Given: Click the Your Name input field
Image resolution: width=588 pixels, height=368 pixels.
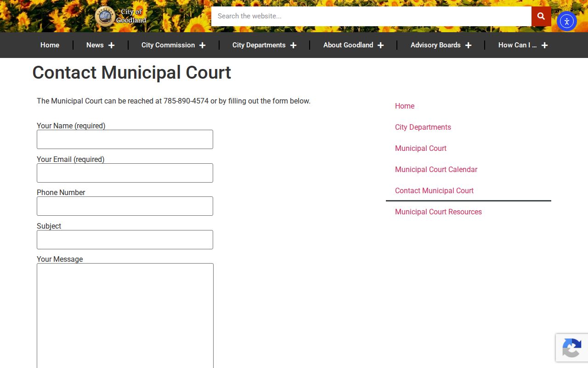Looking at the screenshot, I should coord(125,139).
